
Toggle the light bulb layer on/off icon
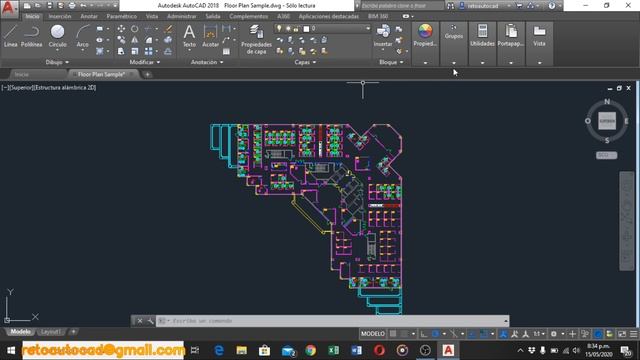coord(279,28)
